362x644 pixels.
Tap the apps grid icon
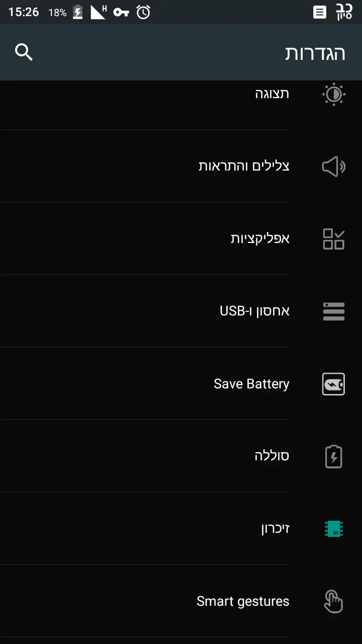pyautogui.click(x=333, y=239)
